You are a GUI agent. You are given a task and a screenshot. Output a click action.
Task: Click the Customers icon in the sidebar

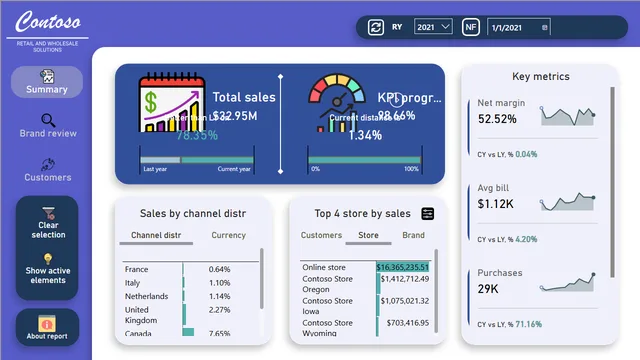coord(48,164)
